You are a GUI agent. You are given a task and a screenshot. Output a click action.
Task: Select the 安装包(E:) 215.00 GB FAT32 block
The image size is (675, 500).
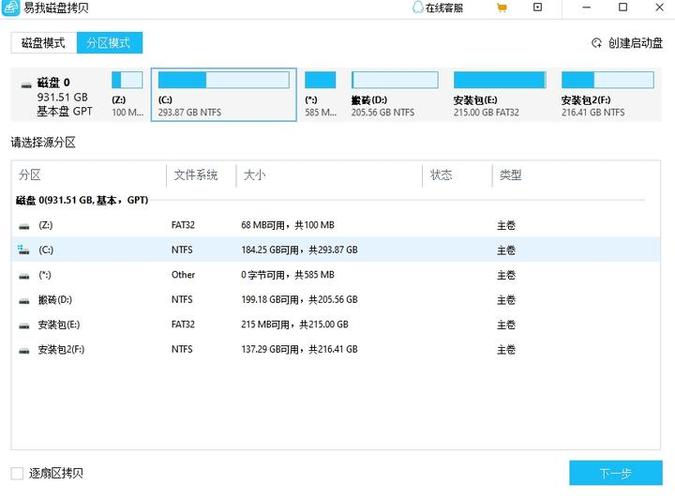pos(500,94)
